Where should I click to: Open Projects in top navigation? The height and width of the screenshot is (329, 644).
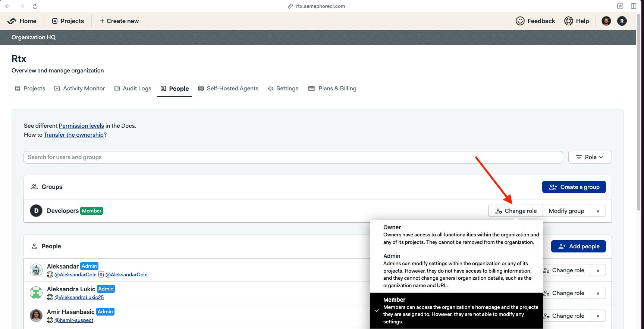click(68, 21)
